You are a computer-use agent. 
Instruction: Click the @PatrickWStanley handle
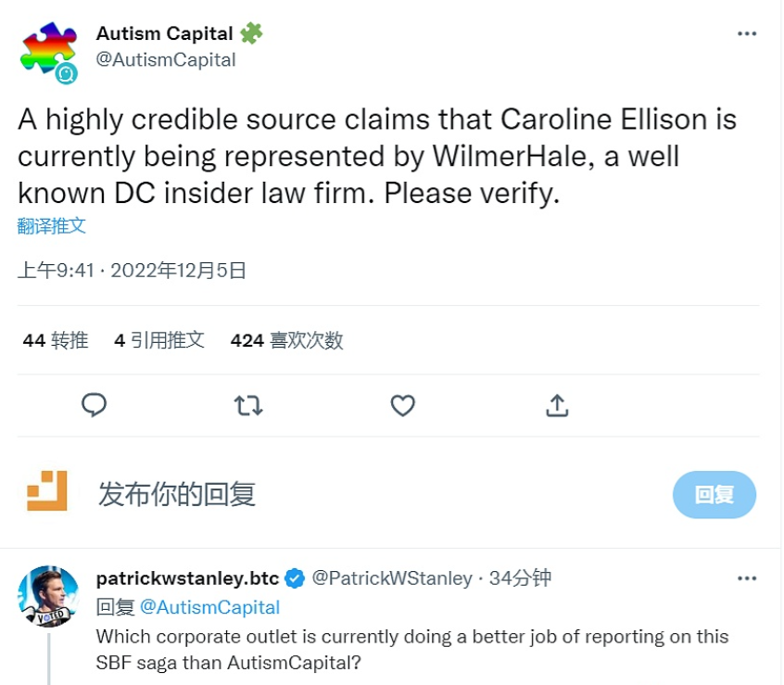click(x=392, y=578)
